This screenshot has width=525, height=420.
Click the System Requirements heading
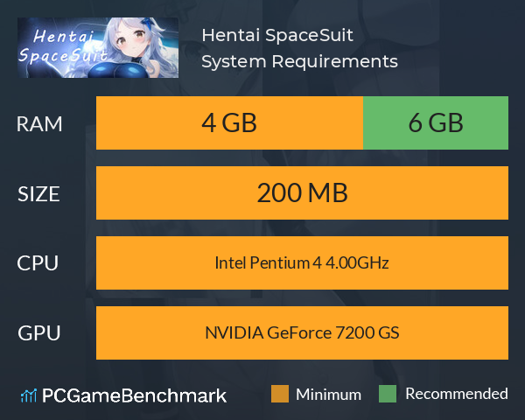pyautogui.click(x=299, y=61)
